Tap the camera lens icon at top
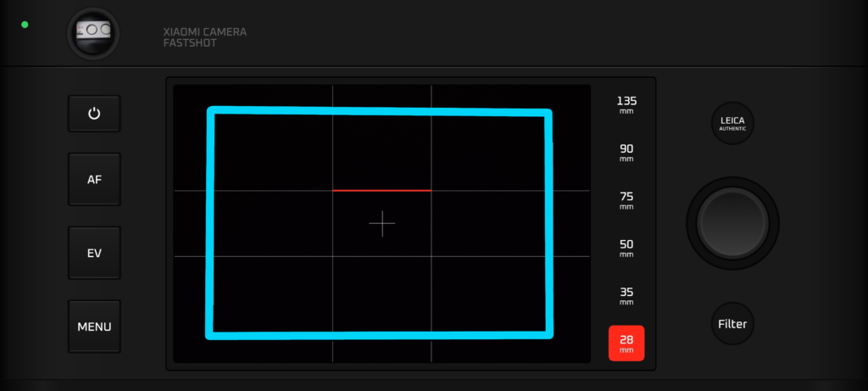Image resolution: width=868 pixels, height=391 pixels. 93,32
